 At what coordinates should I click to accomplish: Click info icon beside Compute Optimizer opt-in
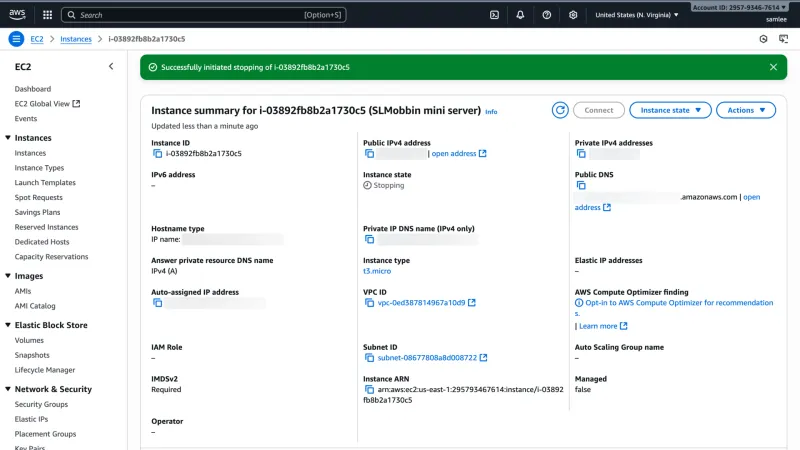click(x=579, y=303)
